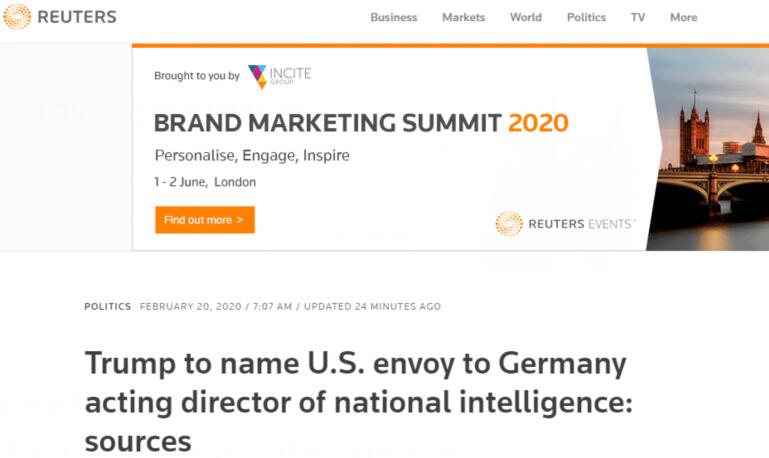Click the article headline about Trump envoy
The width and height of the screenshot is (769, 458).
coord(359,402)
